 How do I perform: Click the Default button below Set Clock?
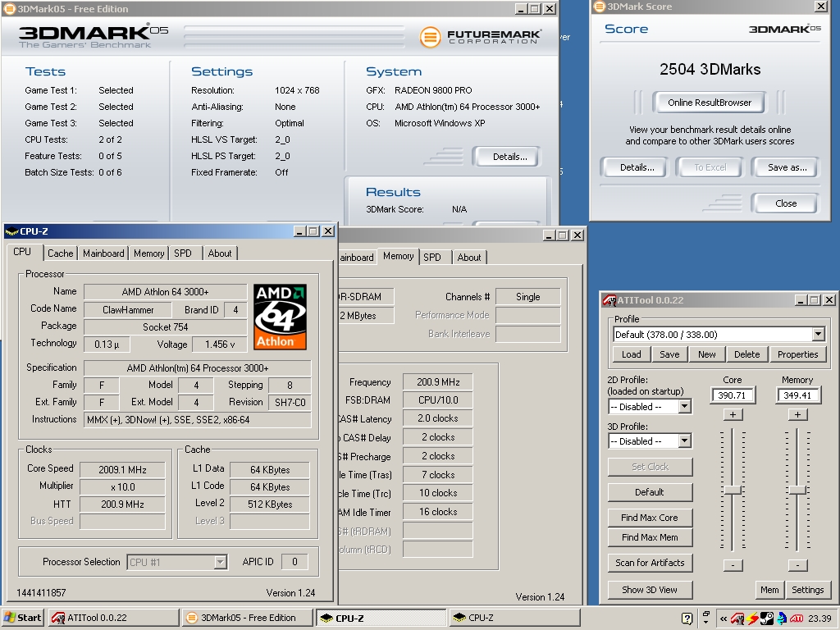click(650, 492)
